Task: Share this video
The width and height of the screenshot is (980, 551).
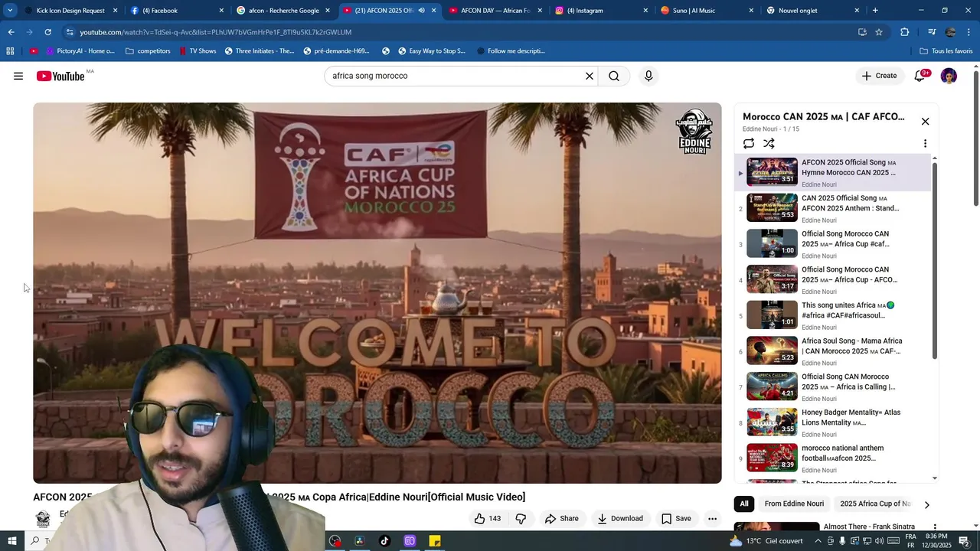Action: (x=561, y=519)
